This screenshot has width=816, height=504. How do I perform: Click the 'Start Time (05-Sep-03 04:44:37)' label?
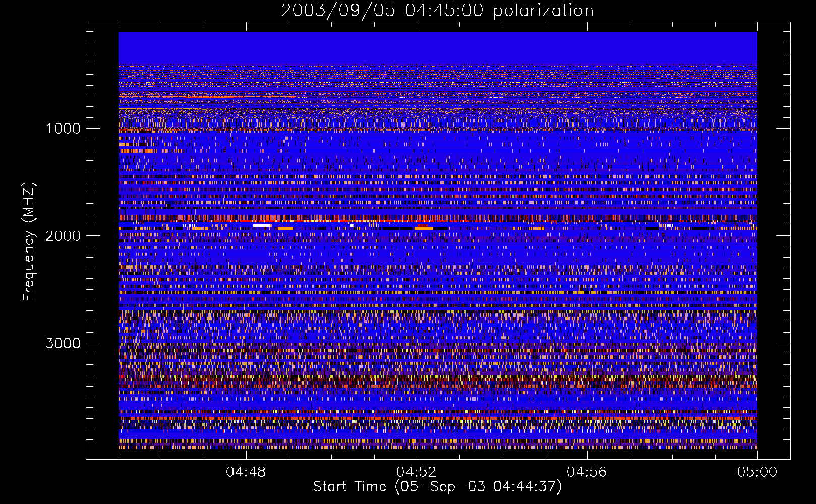pos(437,487)
